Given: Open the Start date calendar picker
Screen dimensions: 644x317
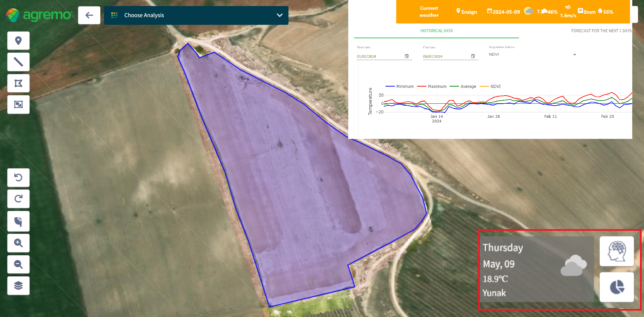Looking at the screenshot, I should pyautogui.click(x=407, y=56).
